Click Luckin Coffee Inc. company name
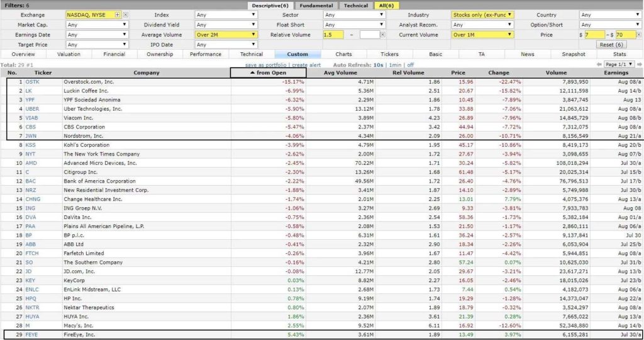Viewport: 644px width, 340px height. pos(86,91)
